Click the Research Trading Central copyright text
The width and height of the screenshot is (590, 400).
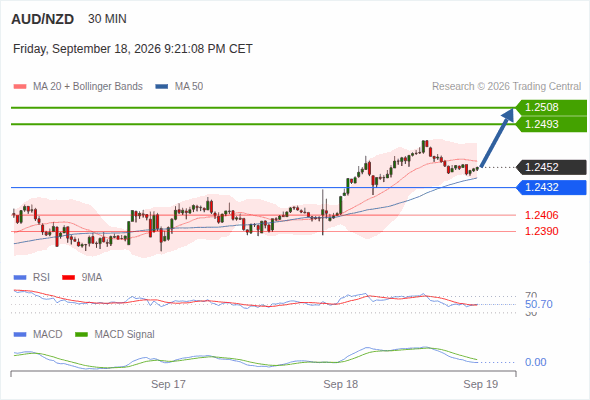506,87
